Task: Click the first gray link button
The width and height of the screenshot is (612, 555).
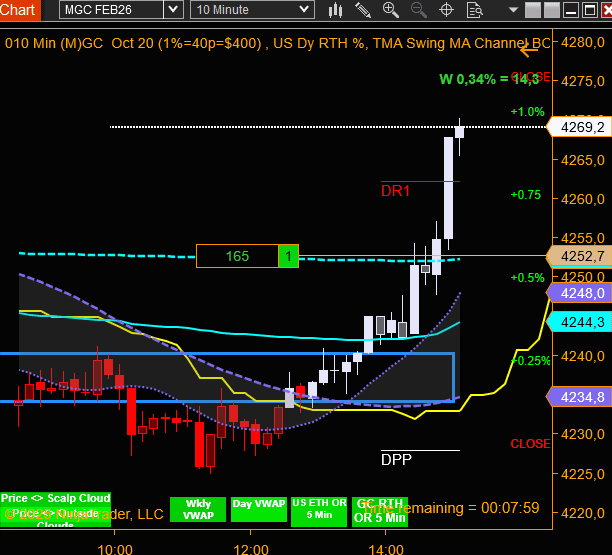Action: pos(533,10)
